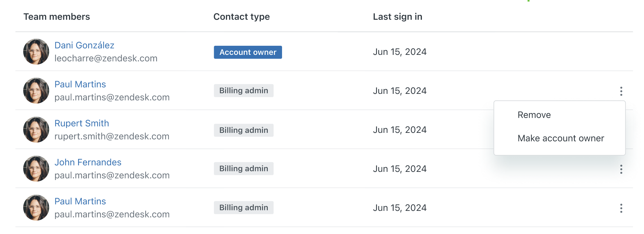Click Rupert Smith's Billing admin tag

click(244, 130)
